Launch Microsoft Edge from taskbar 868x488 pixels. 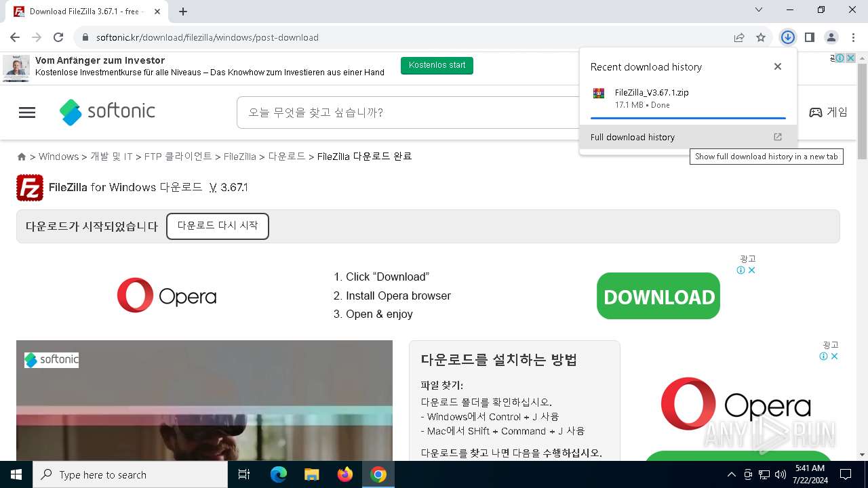[279, 474]
